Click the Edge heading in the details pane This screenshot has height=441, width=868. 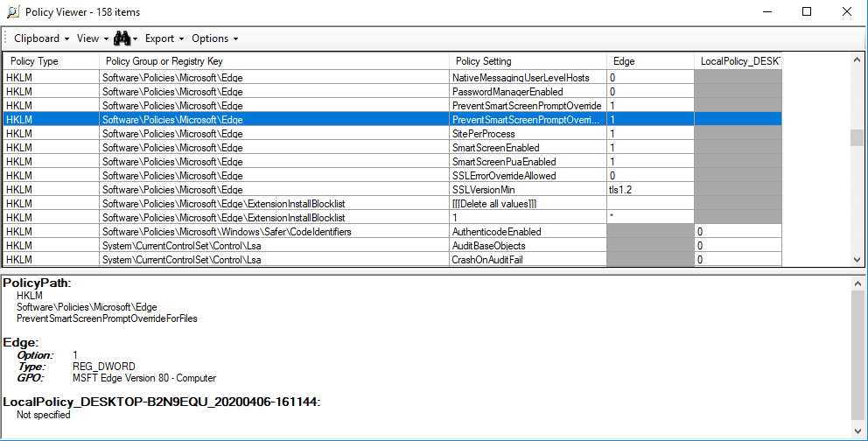(21, 342)
